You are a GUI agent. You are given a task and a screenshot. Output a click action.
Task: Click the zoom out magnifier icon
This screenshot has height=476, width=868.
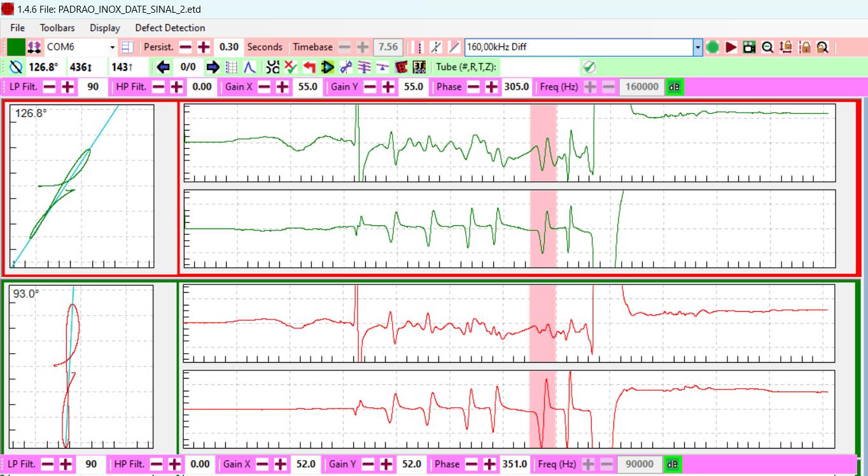pyautogui.click(x=768, y=47)
